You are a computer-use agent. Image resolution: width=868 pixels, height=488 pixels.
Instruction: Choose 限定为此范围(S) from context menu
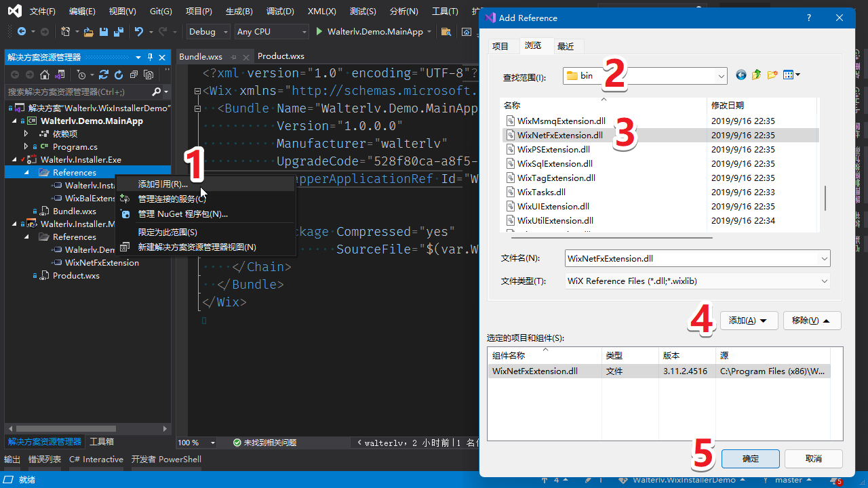click(x=205, y=232)
